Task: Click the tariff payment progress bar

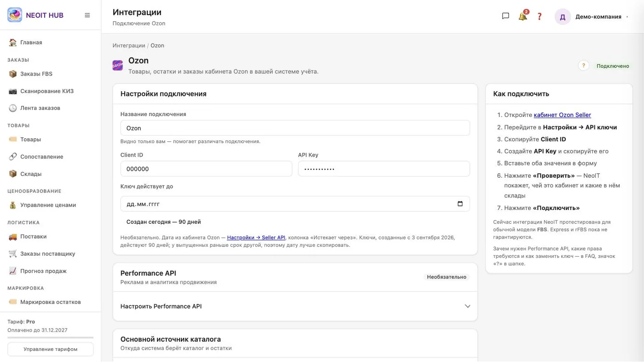Action: tap(51, 338)
